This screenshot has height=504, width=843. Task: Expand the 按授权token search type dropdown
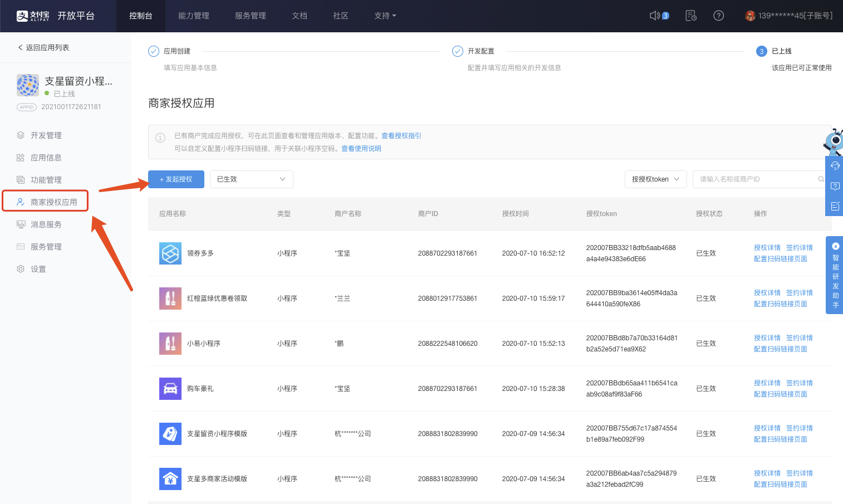click(656, 179)
